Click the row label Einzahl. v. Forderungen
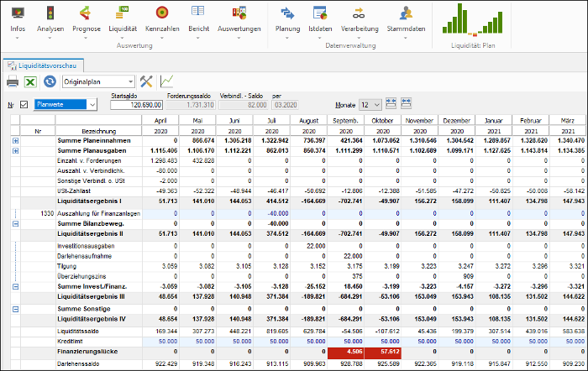Image resolution: width=588 pixels, height=371 pixels. (89, 161)
